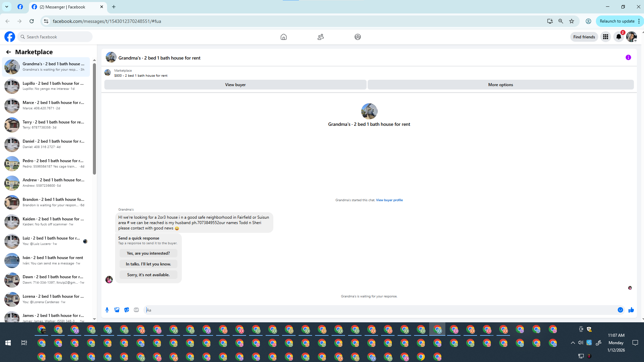This screenshot has width=644, height=362.
Task: Open the emoji picker icon
Action: pos(620,310)
